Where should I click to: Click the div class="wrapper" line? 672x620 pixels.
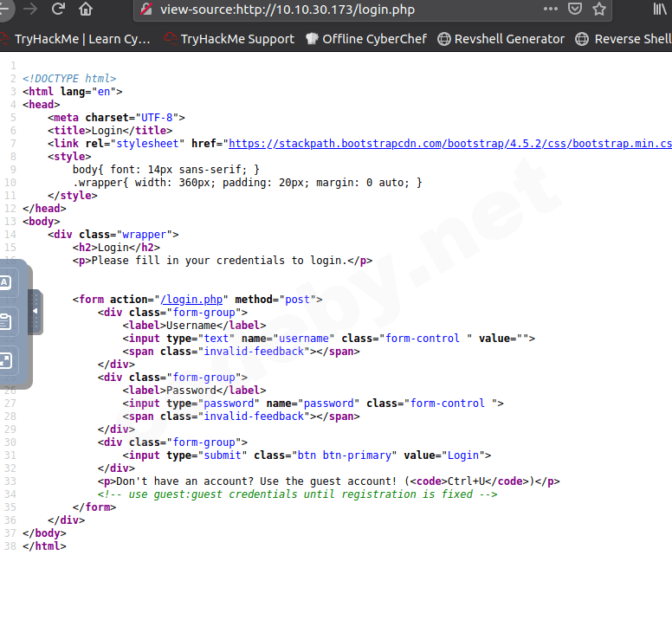pyautogui.click(x=113, y=235)
